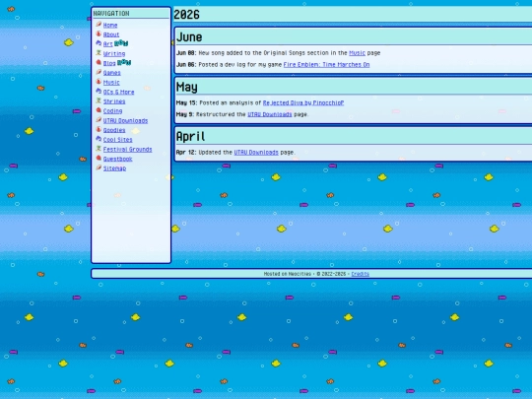Image resolution: width=532 pixels, height=399 pixels.
Task: Click the June section heading
Action: click(189, 37)
